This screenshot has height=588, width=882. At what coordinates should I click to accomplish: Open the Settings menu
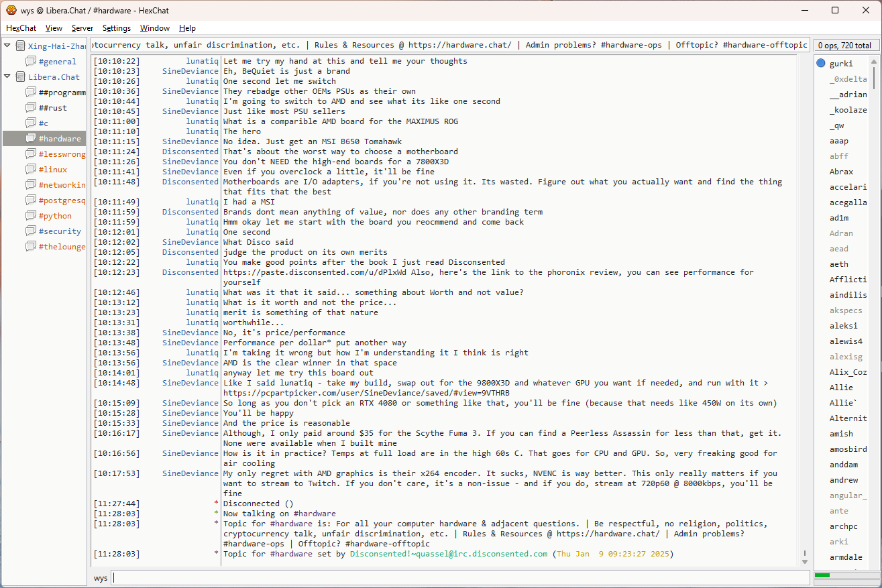[x=117, y=28]
